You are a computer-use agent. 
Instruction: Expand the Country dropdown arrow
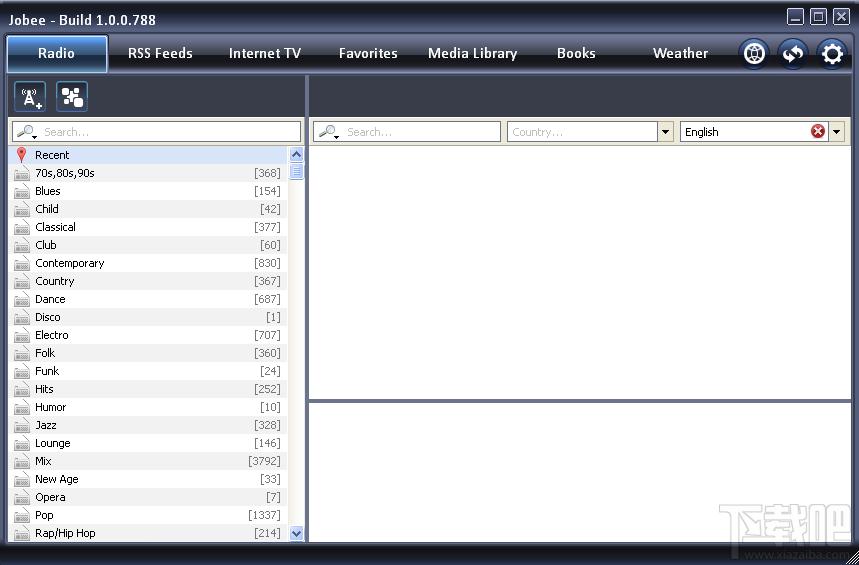(x=666, y=132)
